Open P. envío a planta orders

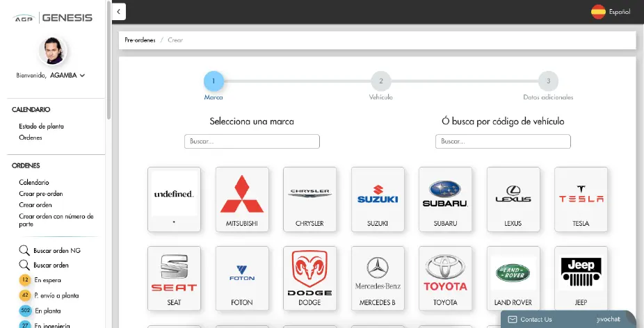point(56,295)
